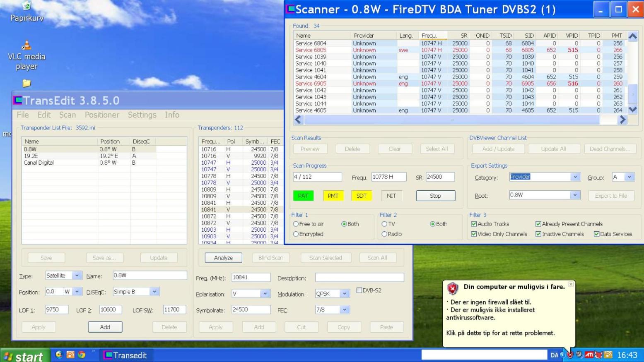Screen dimensions: 644x362
Task: Click the green PAT indicator
Action: (303, 196)
